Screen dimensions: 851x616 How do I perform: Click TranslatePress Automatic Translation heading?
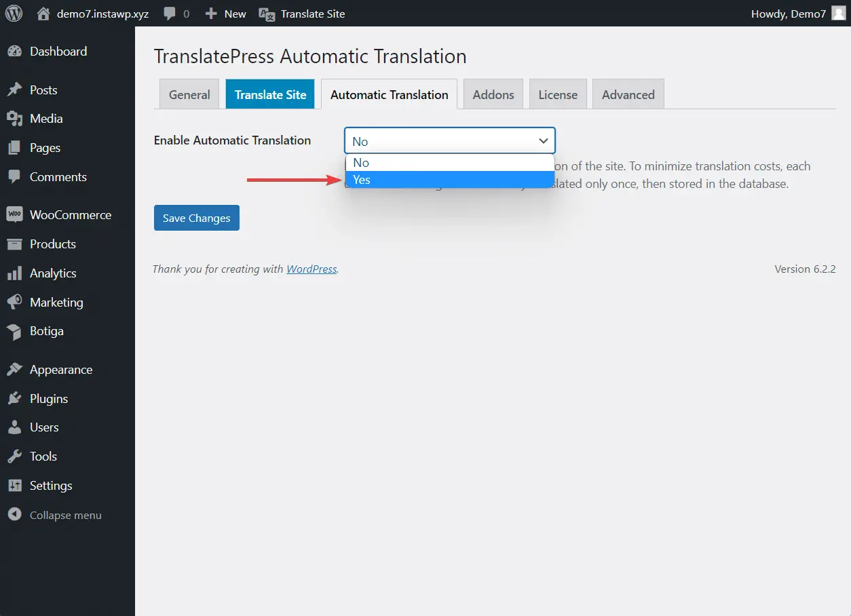310,56
